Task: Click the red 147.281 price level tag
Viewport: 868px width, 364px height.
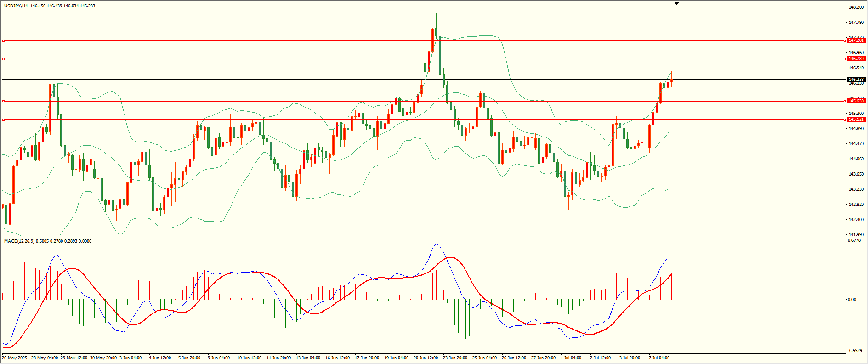Action: [856, 40]
